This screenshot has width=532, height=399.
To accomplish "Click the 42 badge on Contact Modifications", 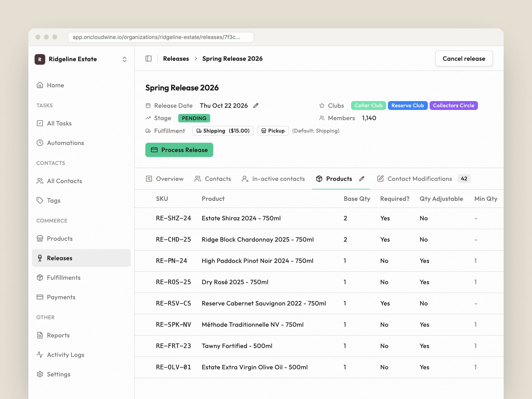I will (x=464, y=179).
